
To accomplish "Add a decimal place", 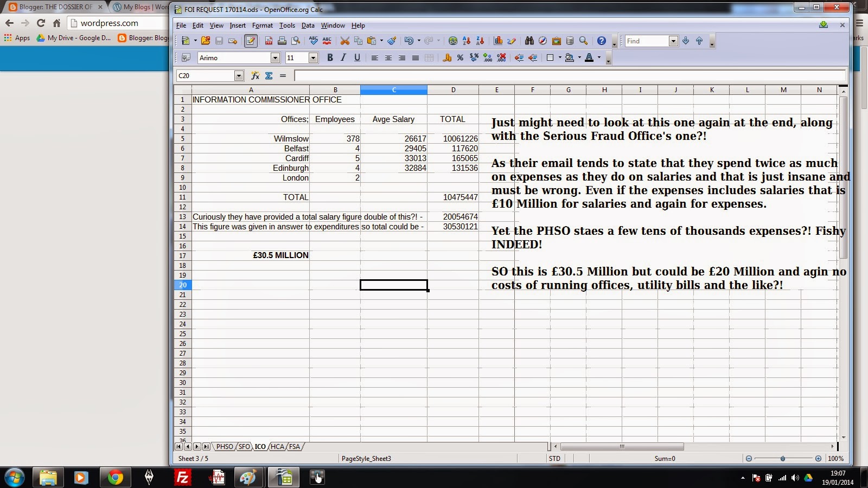I will (x=488, y=58).
